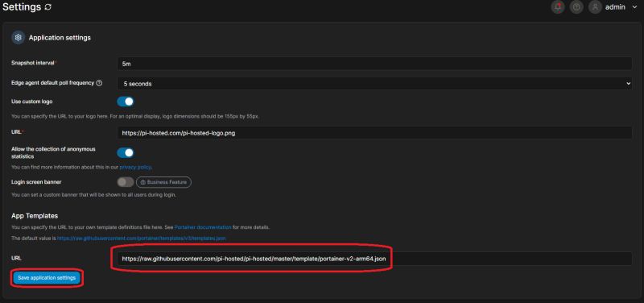Click the Login screen banner label

point(36,181)
